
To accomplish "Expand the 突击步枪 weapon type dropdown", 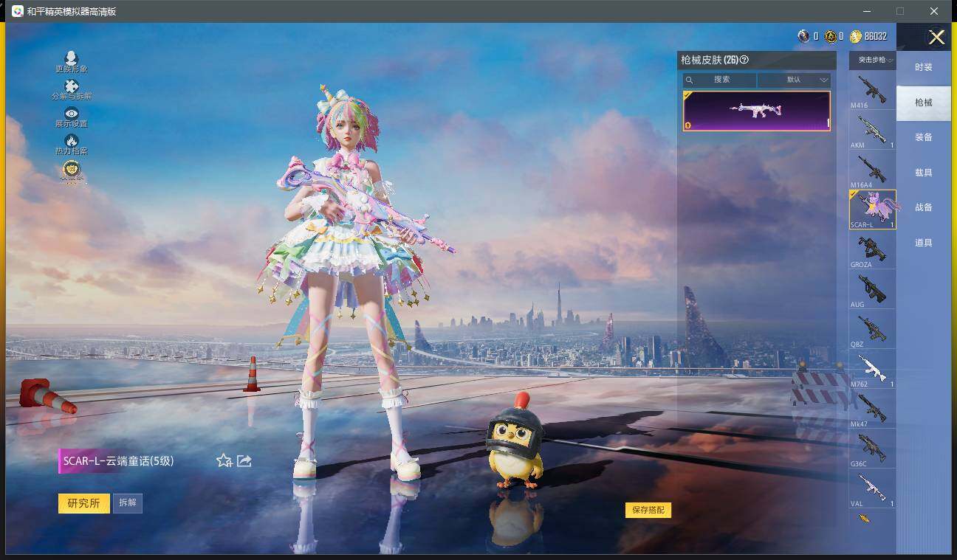I will [873, 60].
